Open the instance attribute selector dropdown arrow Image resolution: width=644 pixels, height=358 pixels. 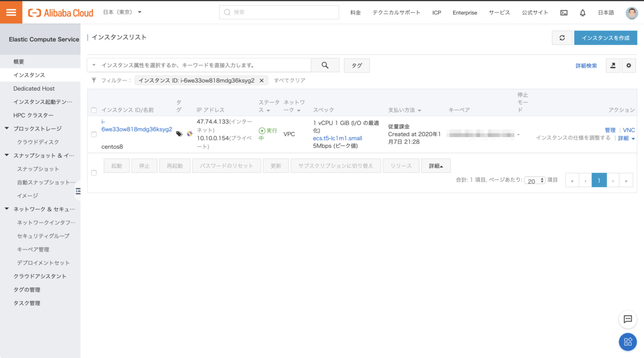94,65
